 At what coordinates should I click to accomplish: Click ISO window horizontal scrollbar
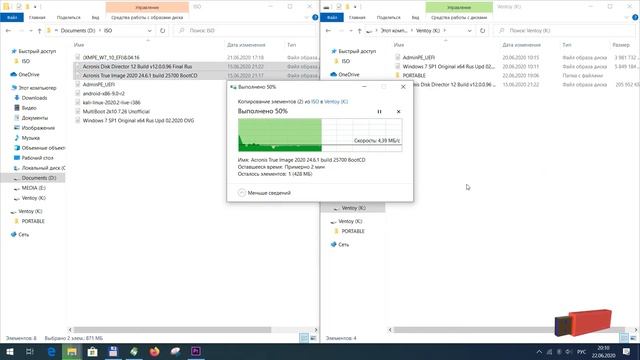tap(172, 330)
